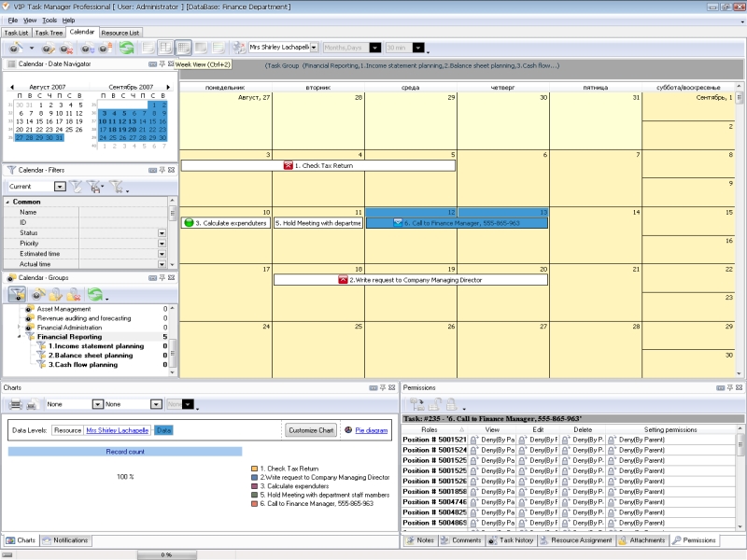Switch to Week View in the toolbar
Viewport: 747px width, 560px height.
click(183, 48)
